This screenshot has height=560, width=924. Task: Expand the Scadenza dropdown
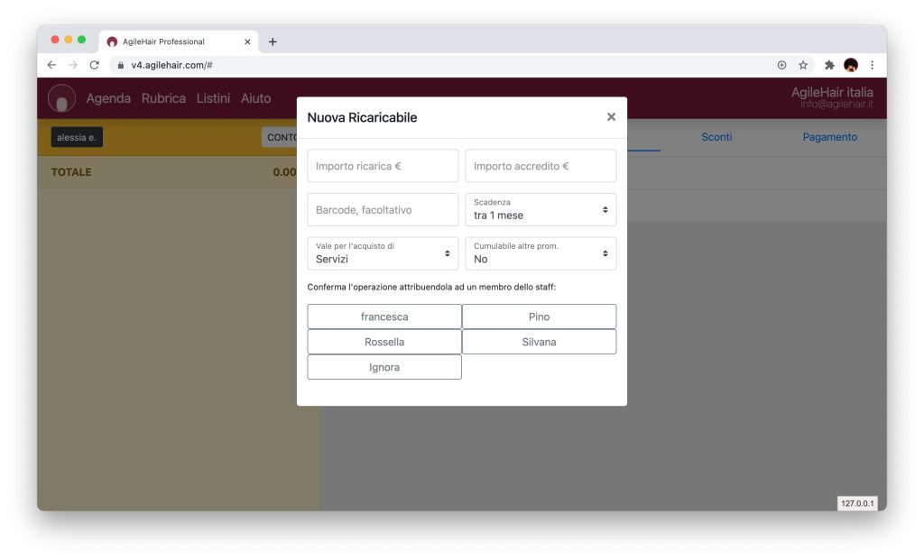tap(541, 209)
